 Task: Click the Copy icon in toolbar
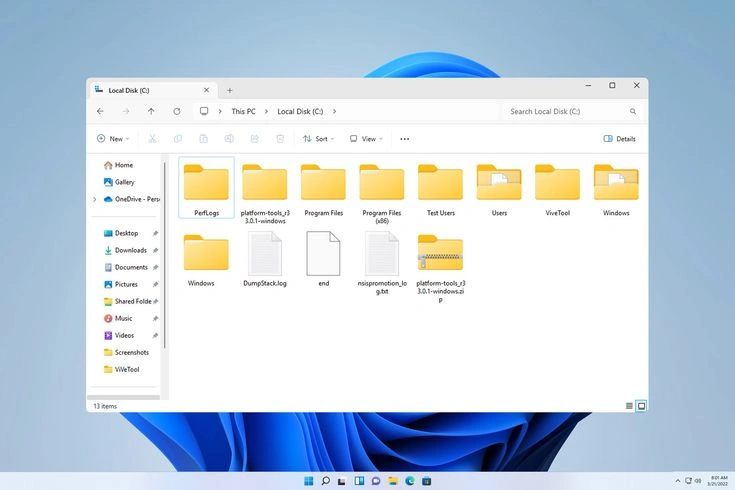[178, 139]
